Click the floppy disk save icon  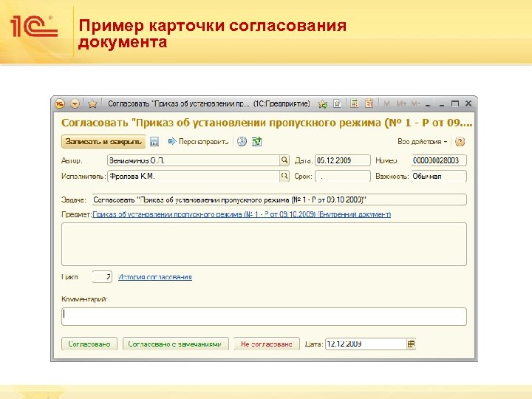pyautogui.click(x=154, y=141)
